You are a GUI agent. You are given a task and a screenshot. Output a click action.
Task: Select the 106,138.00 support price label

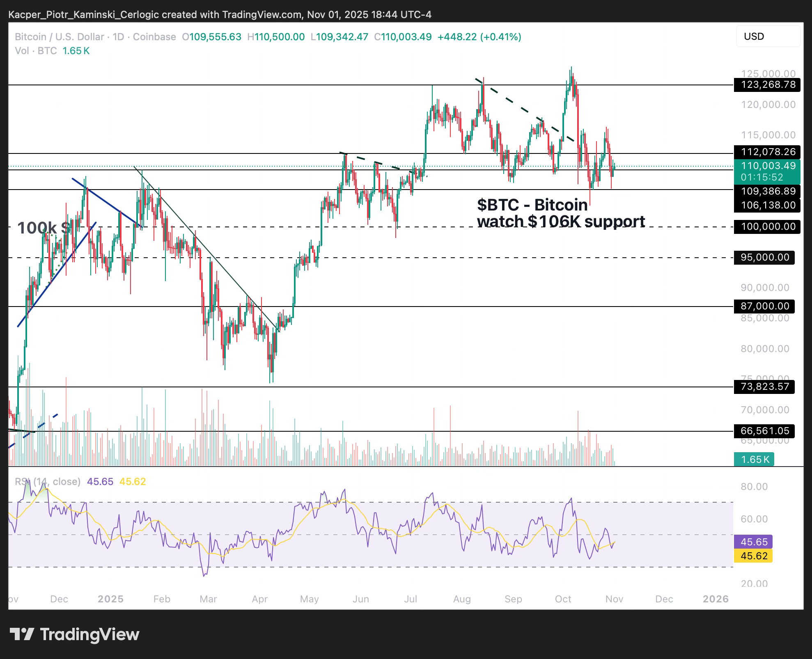(x=766, y=205)
